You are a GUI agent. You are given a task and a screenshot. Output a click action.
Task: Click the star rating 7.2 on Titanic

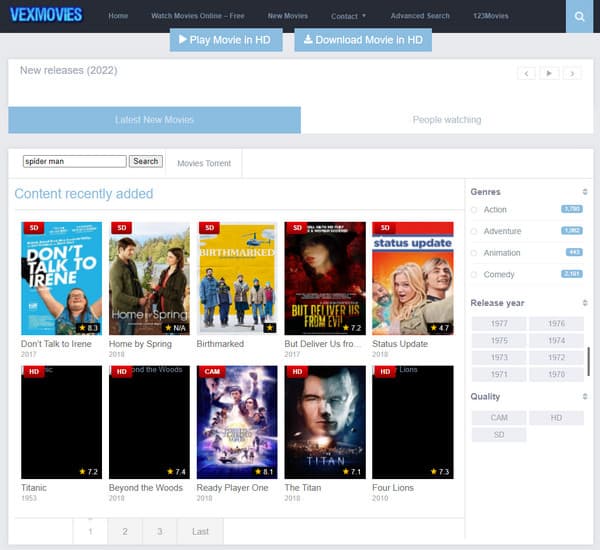click(88, 472)
